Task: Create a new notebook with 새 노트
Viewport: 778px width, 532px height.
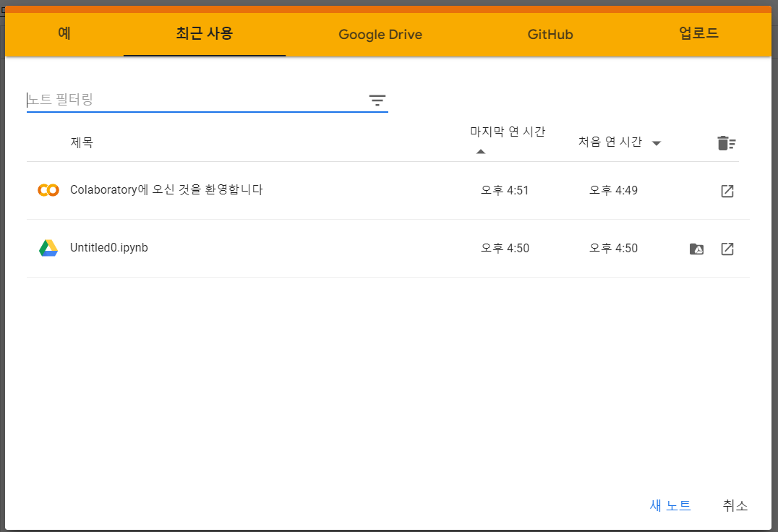Action: tap(670, 506)
